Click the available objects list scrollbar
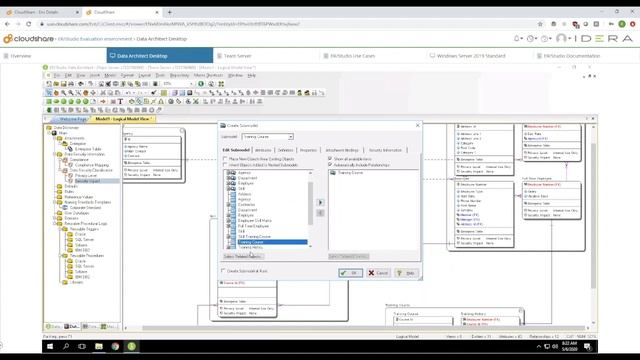Viewport: 640px width, 360px height. (310, 203)
